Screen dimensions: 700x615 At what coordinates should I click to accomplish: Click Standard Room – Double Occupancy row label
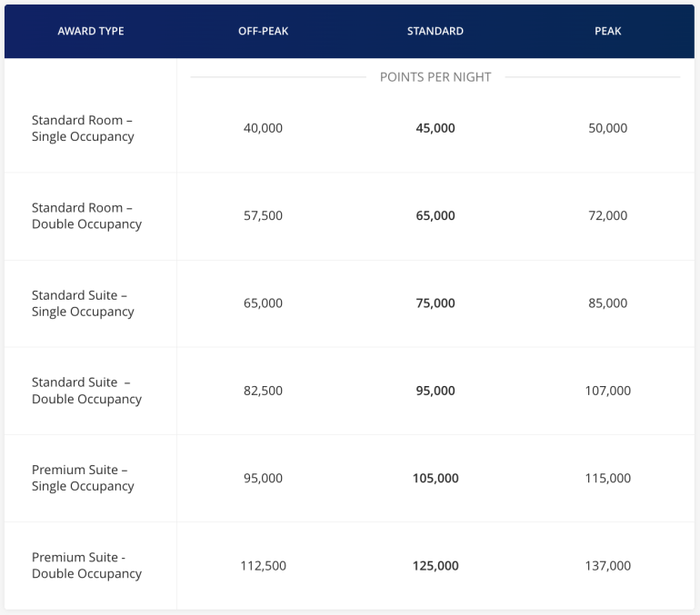click(x=86, y=216)
